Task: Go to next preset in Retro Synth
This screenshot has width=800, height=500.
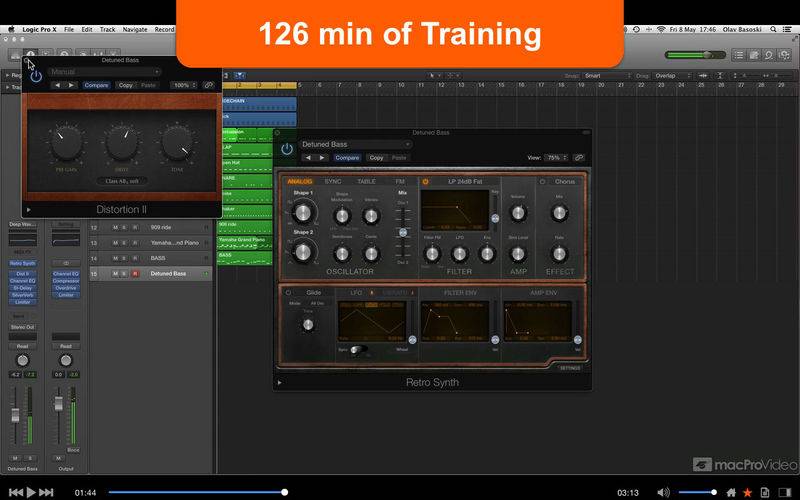Action: pos(322,158)
